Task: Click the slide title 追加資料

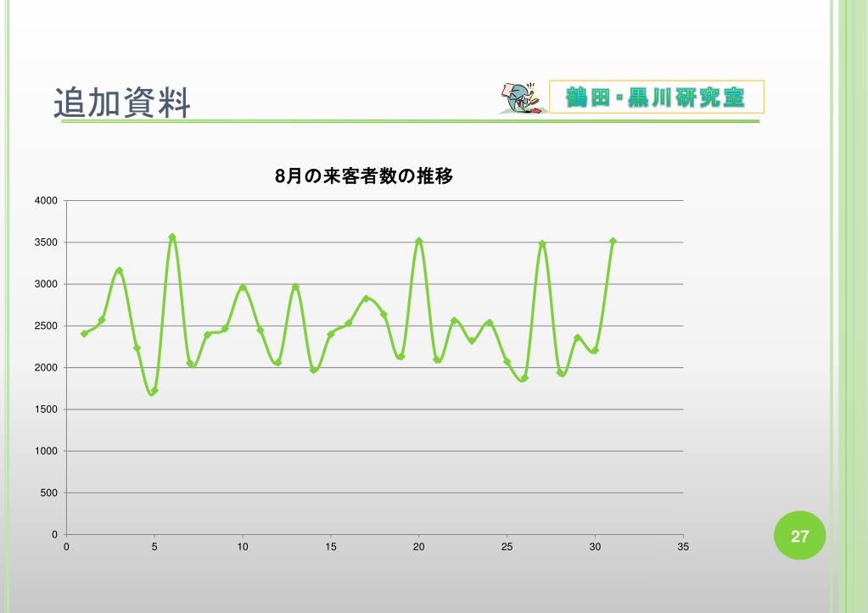Action: pos(122,103)
